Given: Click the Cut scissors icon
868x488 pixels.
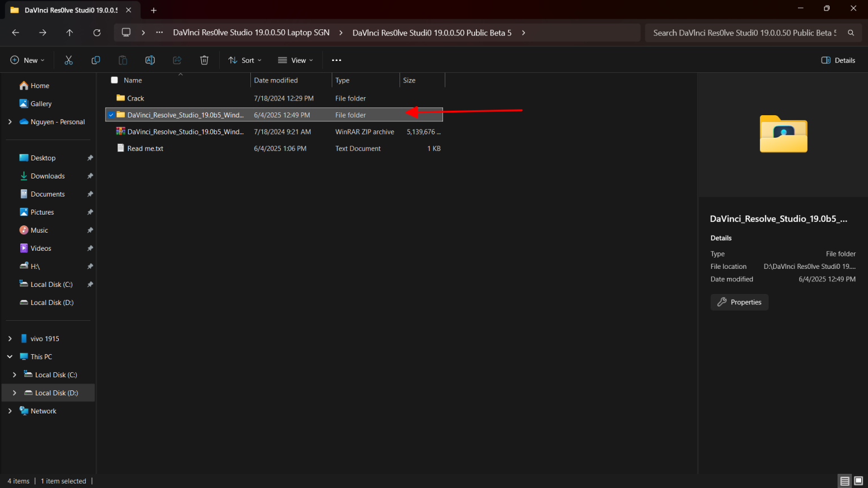Looking at the screenshot, I should tap(69, 60).
